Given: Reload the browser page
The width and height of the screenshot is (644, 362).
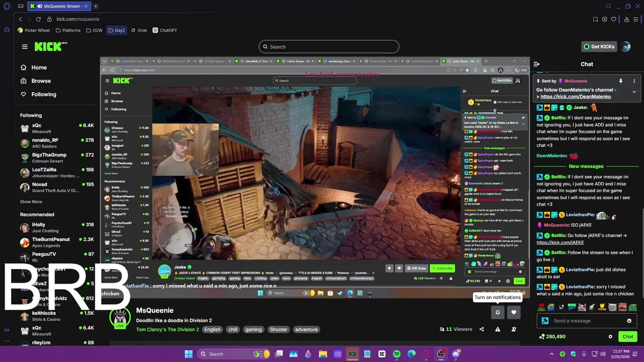Looking at the screenshot, I should 38,19.
